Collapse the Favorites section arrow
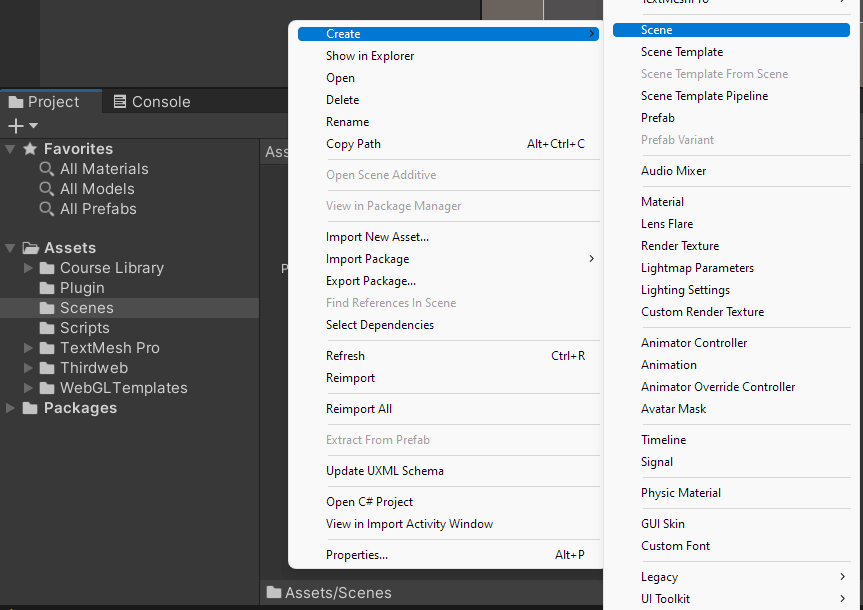 tap(10, 149)
